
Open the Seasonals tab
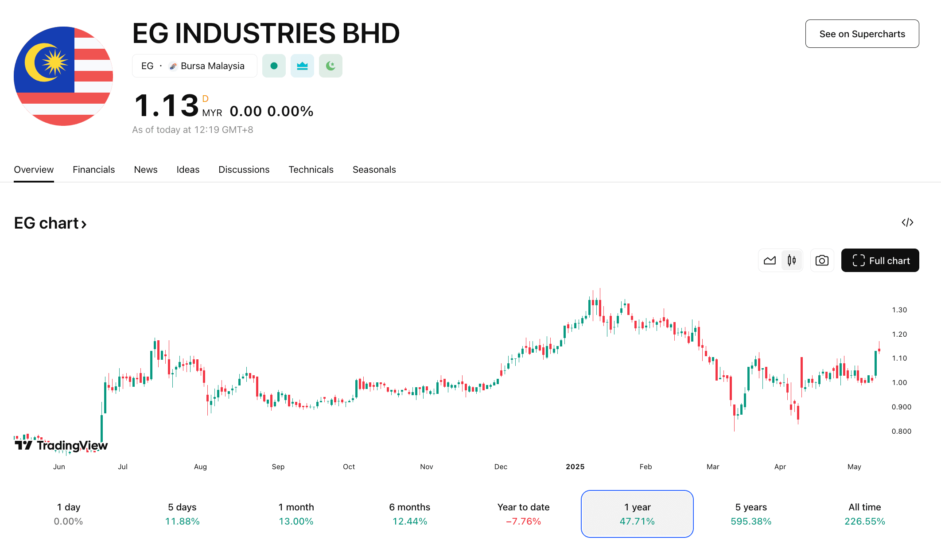tap(374, 170)
